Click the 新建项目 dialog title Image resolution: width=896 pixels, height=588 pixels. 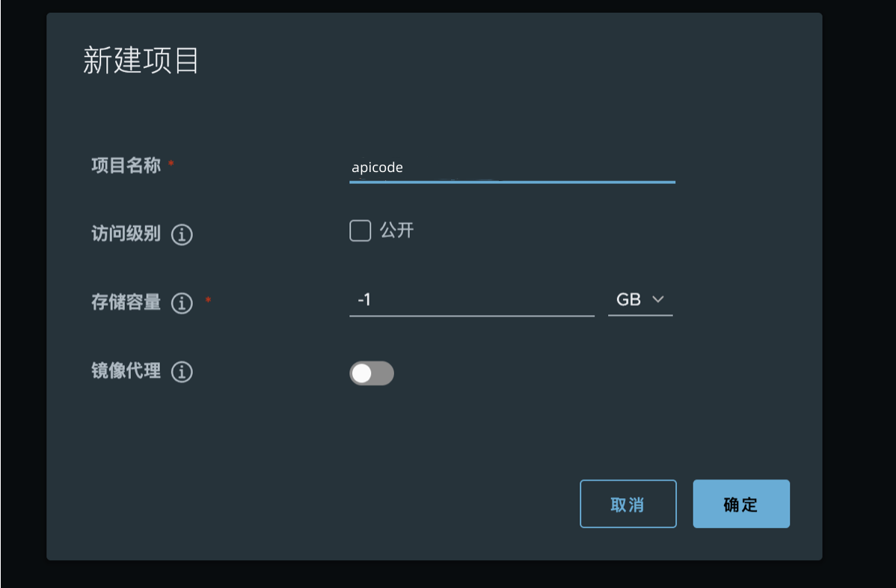[141, 61]
